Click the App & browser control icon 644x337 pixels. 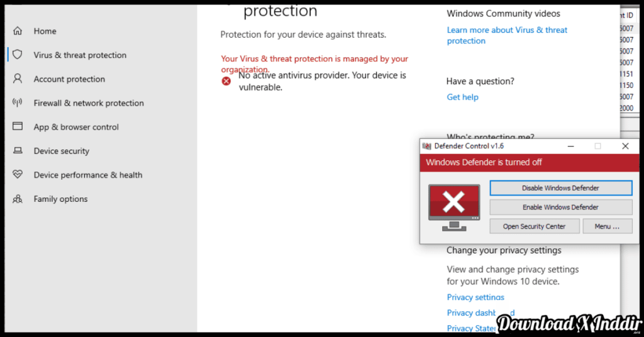[18, 126]
